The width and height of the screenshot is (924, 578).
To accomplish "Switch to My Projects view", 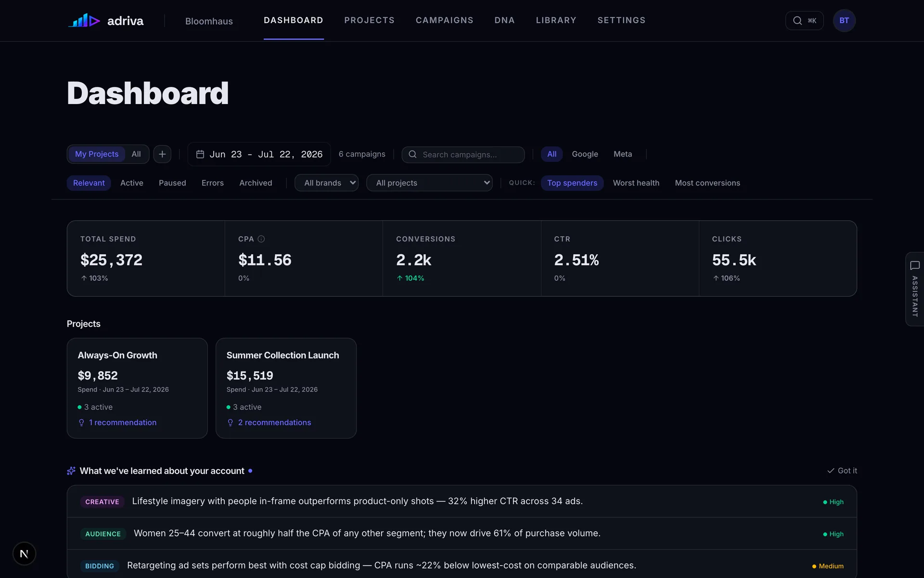I will tap(97, 154).
